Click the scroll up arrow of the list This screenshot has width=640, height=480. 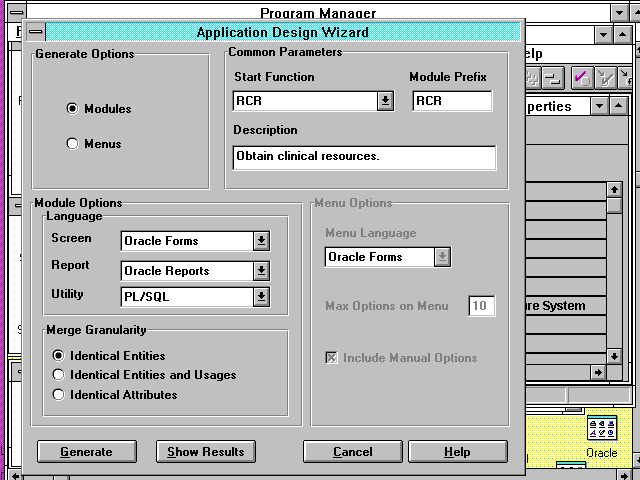(x=614, y=189)
